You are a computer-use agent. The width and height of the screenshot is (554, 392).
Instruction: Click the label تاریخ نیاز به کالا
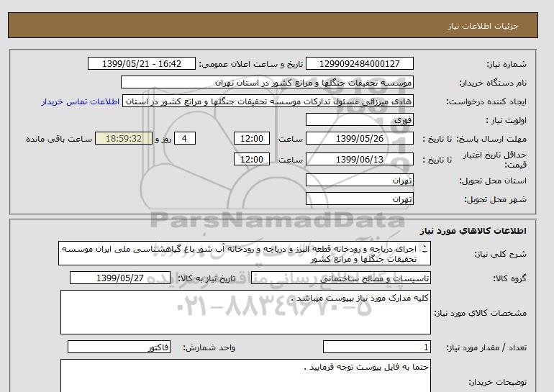pos(206,278)
